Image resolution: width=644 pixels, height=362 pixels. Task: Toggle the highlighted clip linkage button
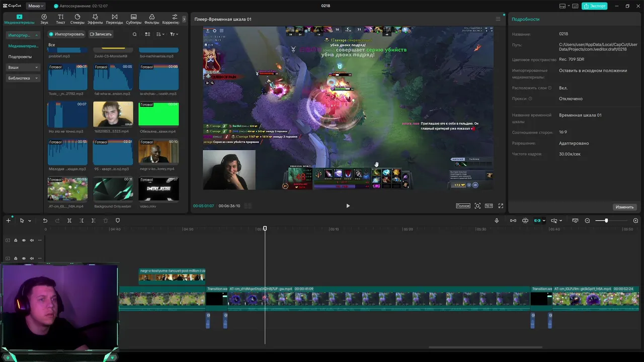point(537,221)
